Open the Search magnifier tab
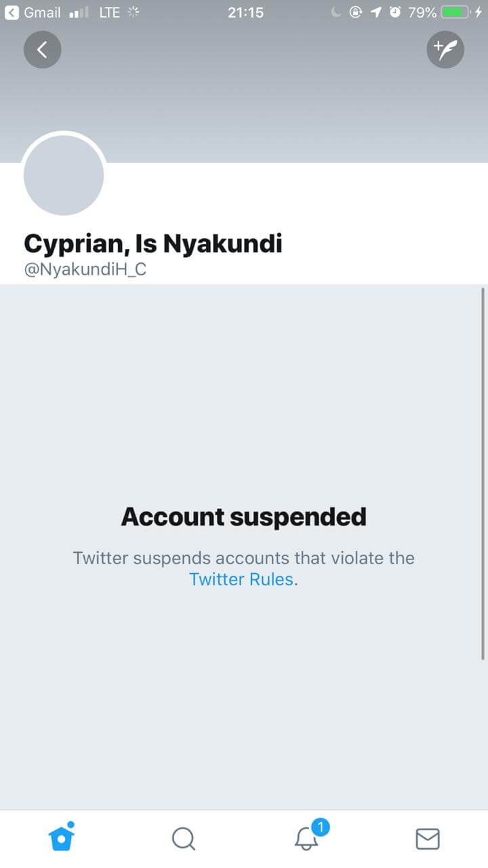The height and width of the screenshot is (868, 488). pyautogui.click(x=183, y=839)
